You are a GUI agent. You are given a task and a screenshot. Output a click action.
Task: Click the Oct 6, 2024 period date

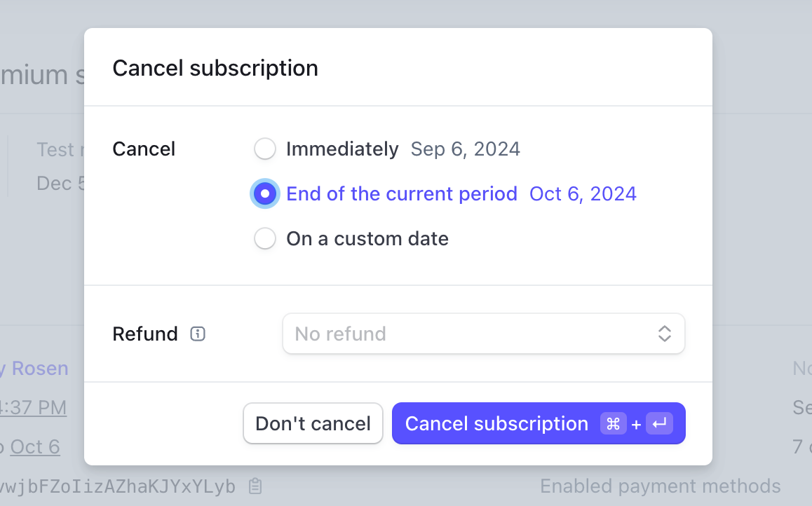click(x=583, y=194)
